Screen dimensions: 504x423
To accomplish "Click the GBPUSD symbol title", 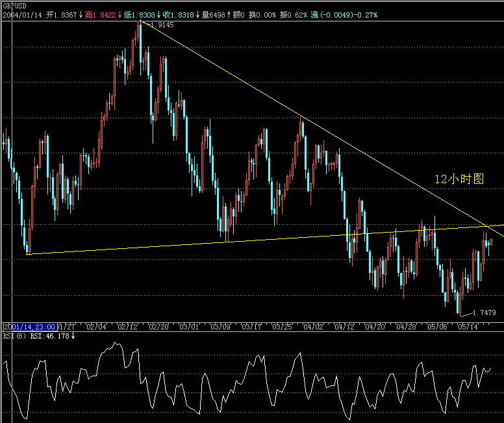I will click(x=14, y=6).
